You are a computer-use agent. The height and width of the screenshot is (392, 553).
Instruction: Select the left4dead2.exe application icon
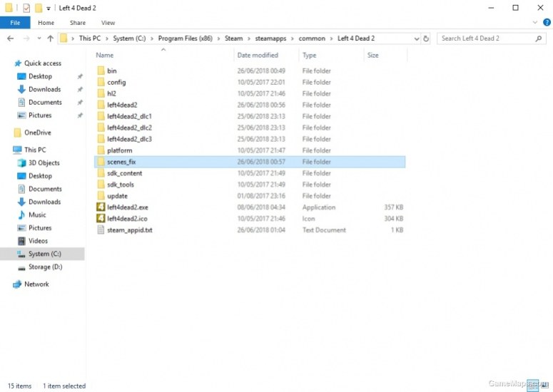(x=101, y=207)
